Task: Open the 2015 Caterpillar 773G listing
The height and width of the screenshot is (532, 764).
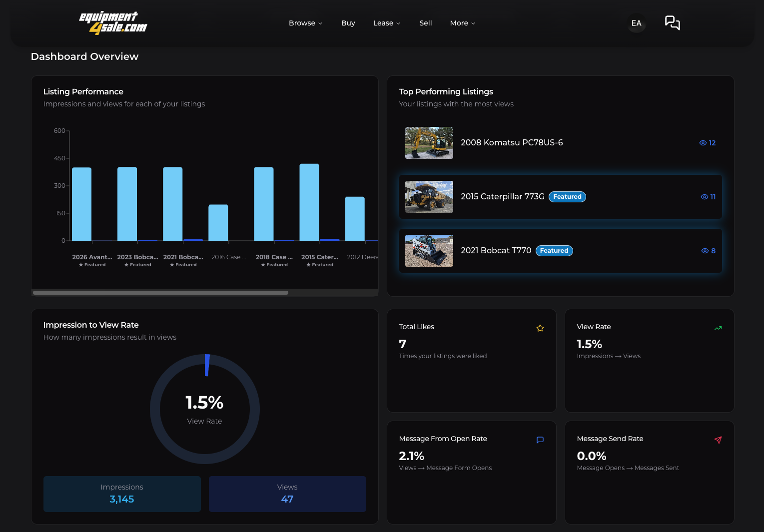Action: click(503, 197)
